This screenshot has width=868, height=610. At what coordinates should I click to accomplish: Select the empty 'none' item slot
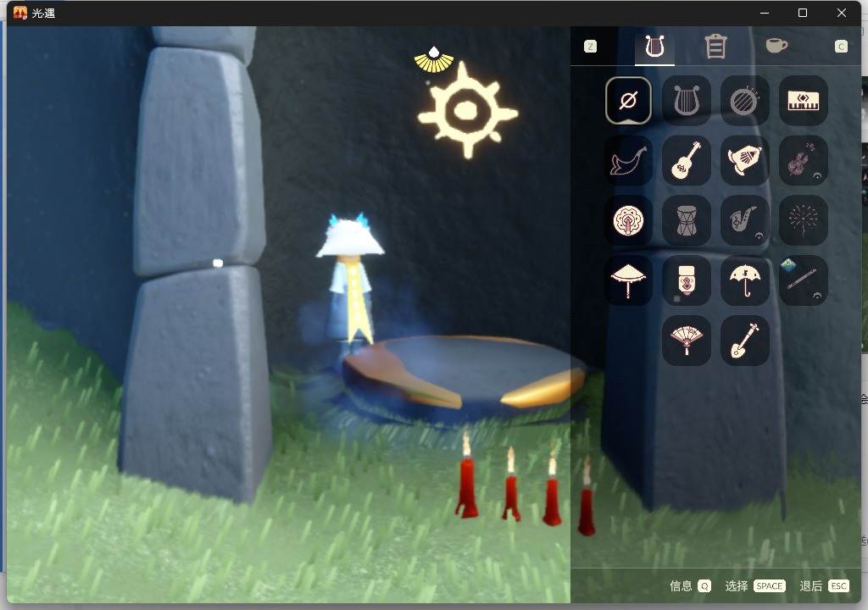pos(628,101)
